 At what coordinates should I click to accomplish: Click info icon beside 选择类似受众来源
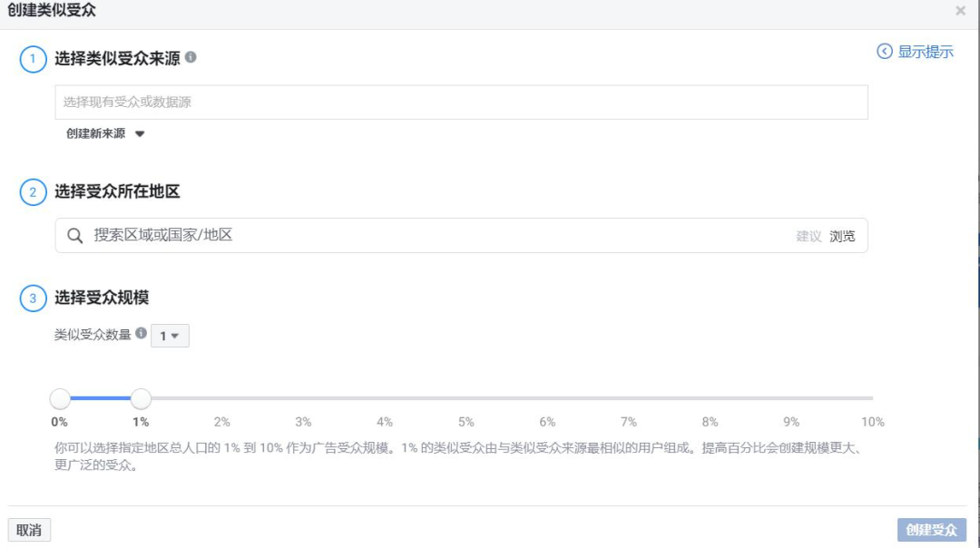click(191, 57)
